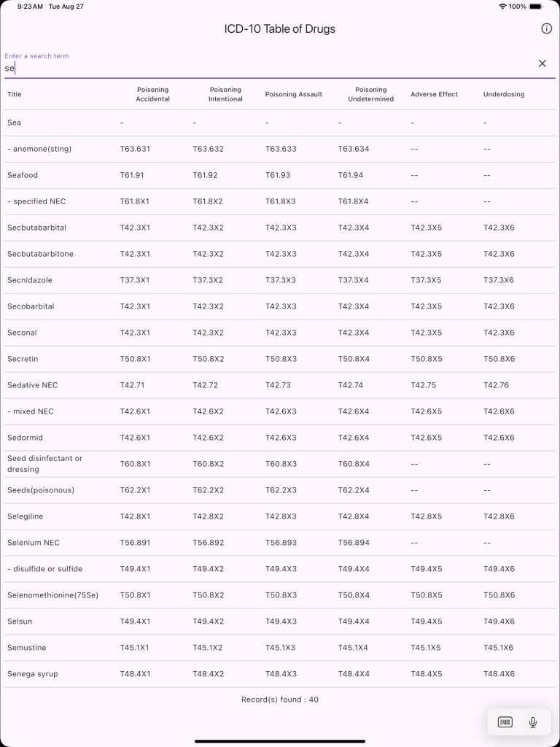The width and height of the screenshot is (560, 747).
Task: Tap the ENUS keyboard language icon
Action: click(x=505, y=722)
